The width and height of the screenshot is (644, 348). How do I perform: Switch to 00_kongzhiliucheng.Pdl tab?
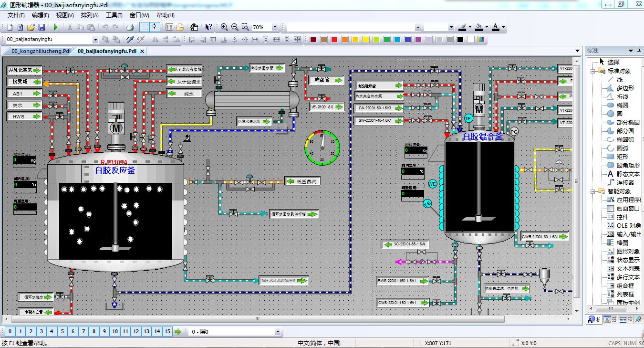pos(41,51)
